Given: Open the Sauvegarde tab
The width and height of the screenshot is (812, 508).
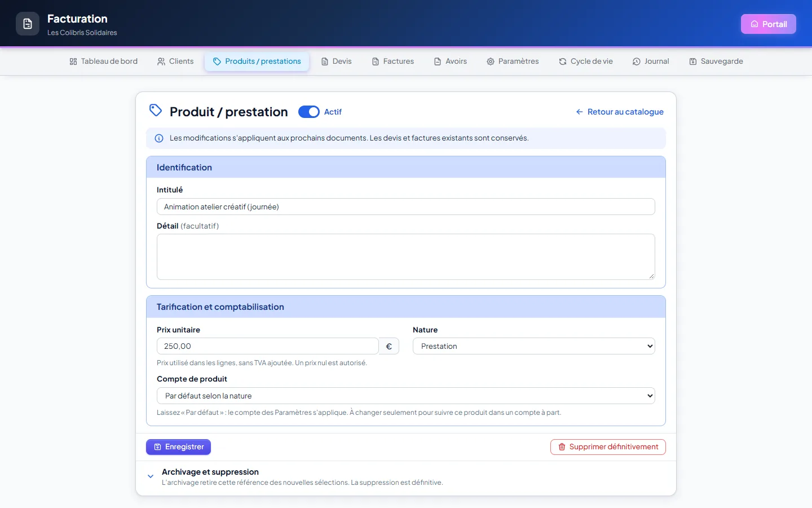Looking at the screenshot, I should (x=716, y=62).
